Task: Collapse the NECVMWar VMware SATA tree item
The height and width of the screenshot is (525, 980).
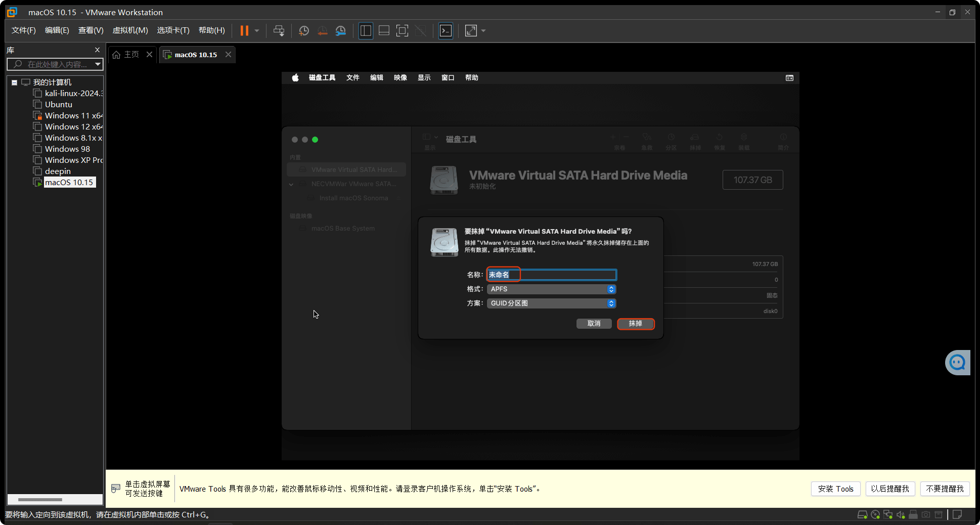Action: tap(291, 184)
